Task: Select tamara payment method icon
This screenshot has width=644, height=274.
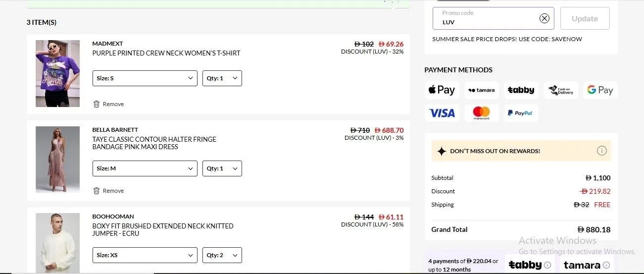Action: (x=481, y=90)
